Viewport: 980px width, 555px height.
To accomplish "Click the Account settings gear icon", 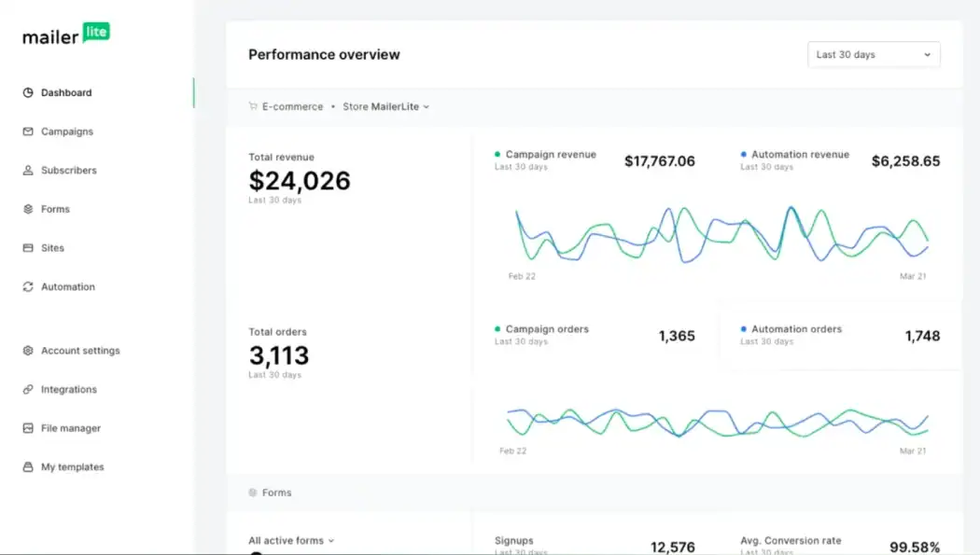I will 28,351.
